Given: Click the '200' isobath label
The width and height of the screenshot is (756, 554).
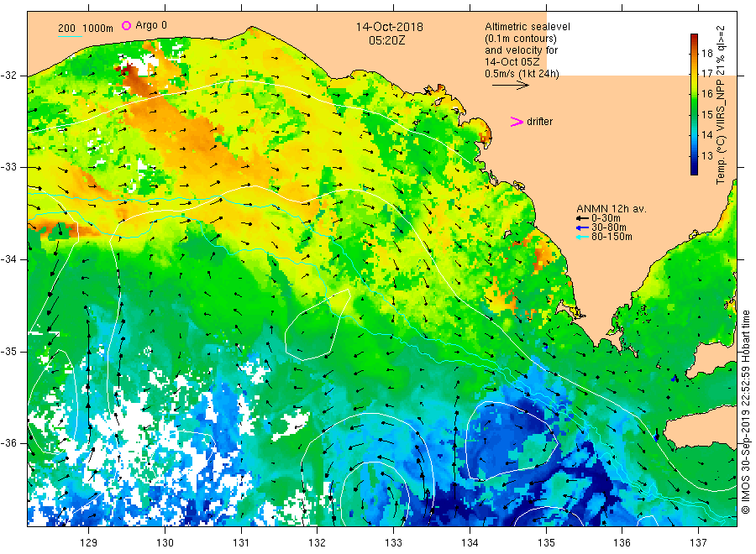Looking at the screenshot, I should click(x=66, y=29).
